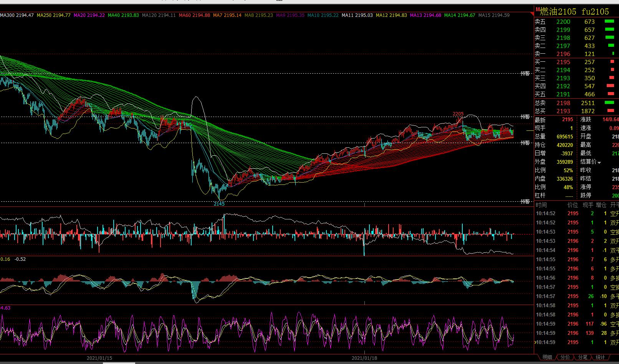Select the trade row with volume 139

(x=577, y=333)
